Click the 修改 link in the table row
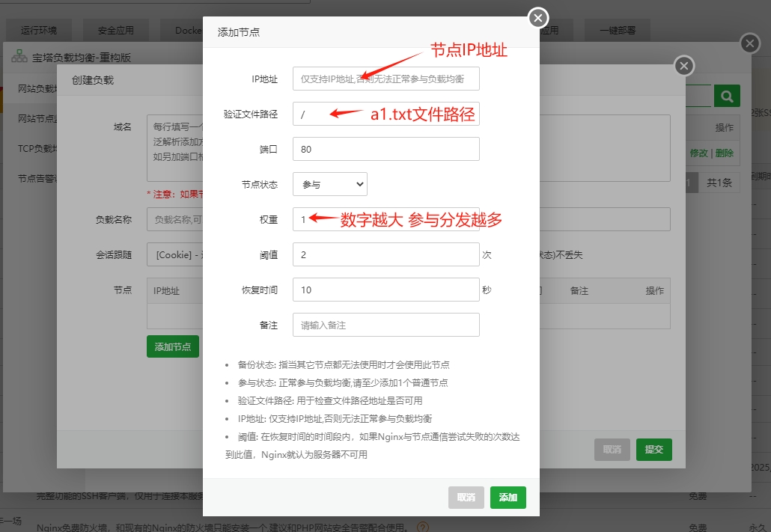The width and height of the screenshot is (771, 532). [698, 153]
